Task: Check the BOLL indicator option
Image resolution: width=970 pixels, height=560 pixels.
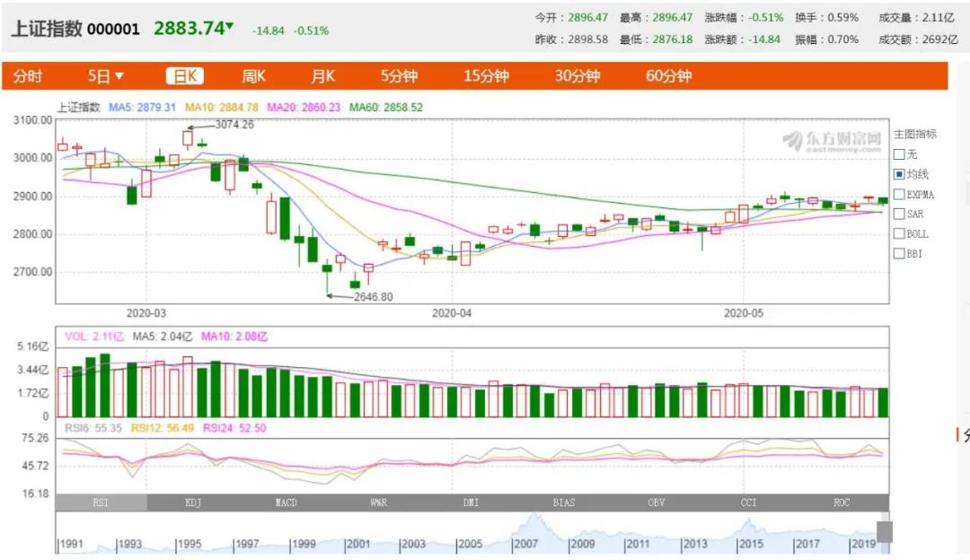Action: pos(899,233)
